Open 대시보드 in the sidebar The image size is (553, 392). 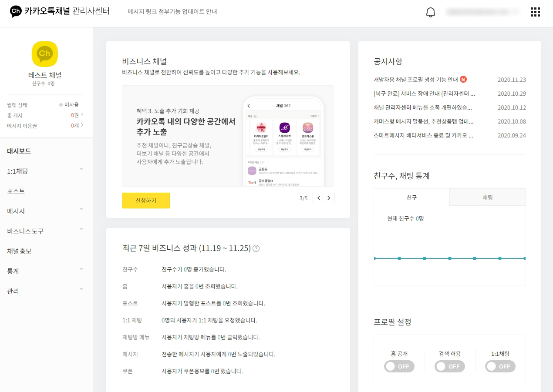point(19,151)
